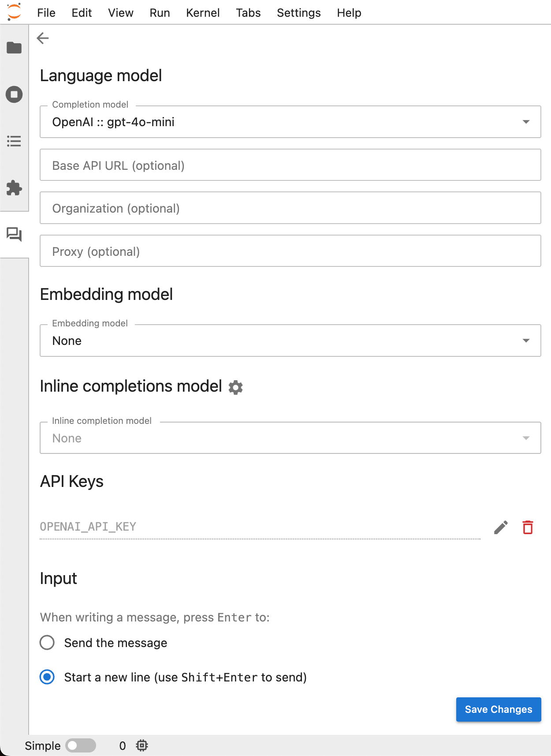The width and height of the screenshot is (551, 756).
Task: Click the Save Changes button
Action: [x=499, y=709]
